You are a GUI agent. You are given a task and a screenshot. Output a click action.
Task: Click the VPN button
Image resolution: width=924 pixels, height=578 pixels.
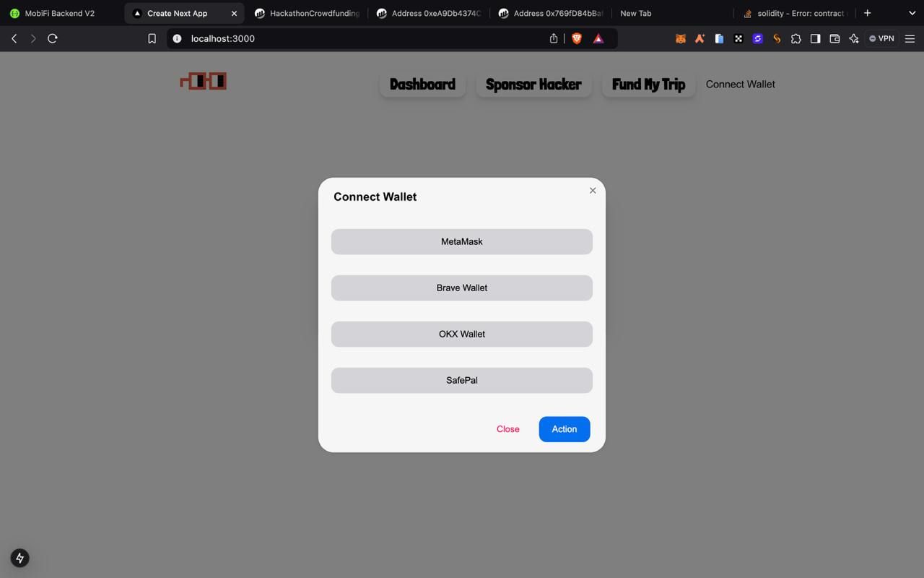tap(881, 38)
